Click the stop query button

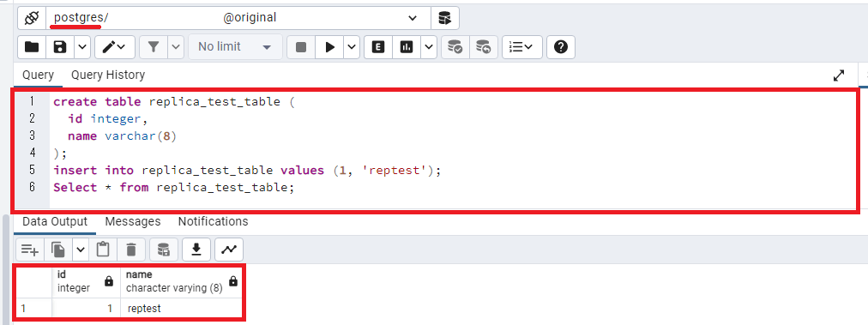(x=301, y=47)
